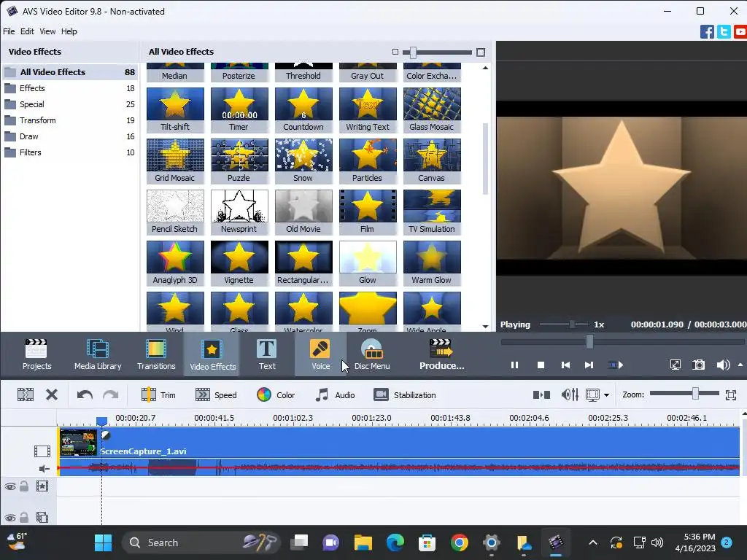Select the Special folder
The image size is (747, 560).
pyautogui.click(x=69, y=104)
